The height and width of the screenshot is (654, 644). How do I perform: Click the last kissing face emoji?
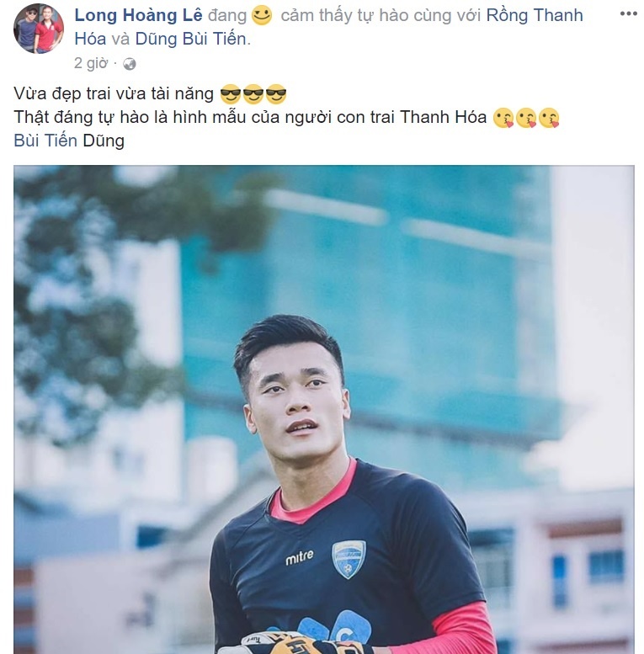pyautogui.click(x=549, y=118)
